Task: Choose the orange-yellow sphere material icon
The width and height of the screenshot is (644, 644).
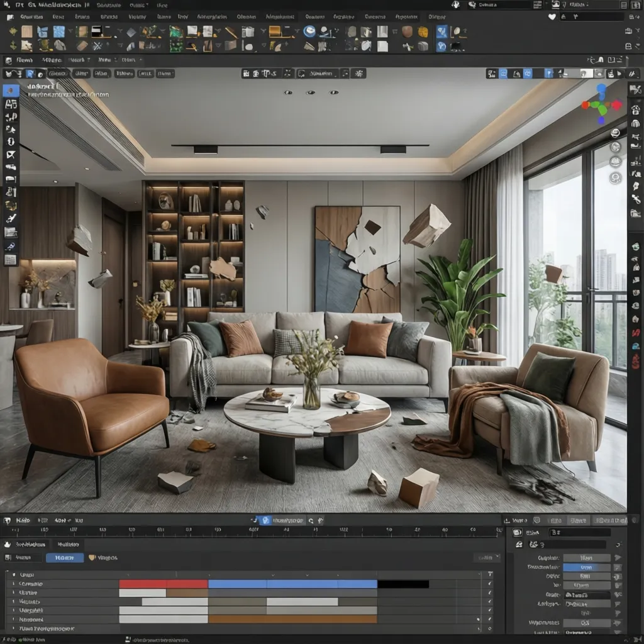Action: coord(423,31)
